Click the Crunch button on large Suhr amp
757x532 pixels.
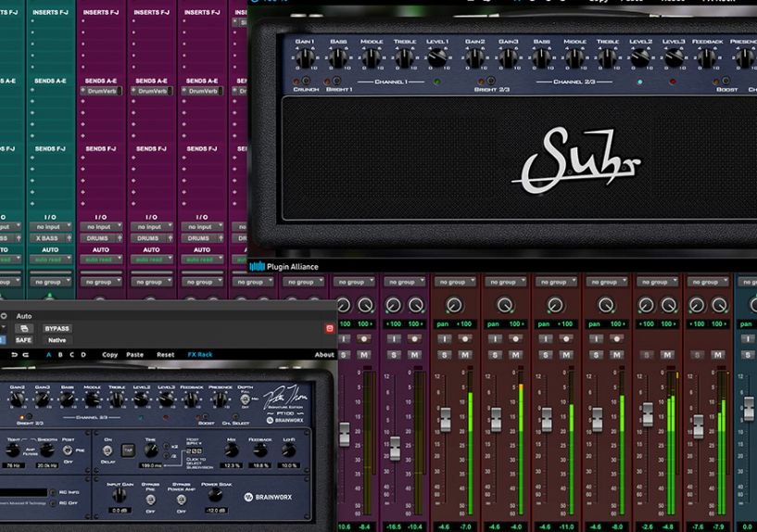coord(307,81)
